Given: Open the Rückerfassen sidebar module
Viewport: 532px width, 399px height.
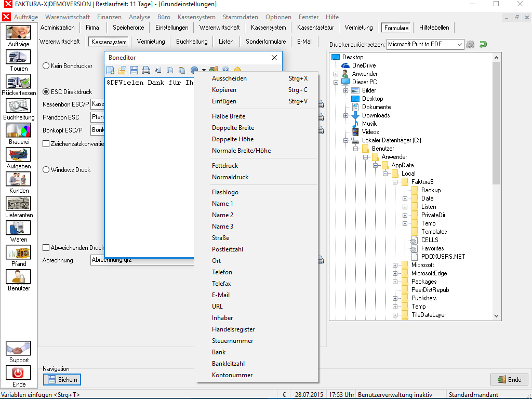Looking at the screenshot, I should click(x=18, y=82).
